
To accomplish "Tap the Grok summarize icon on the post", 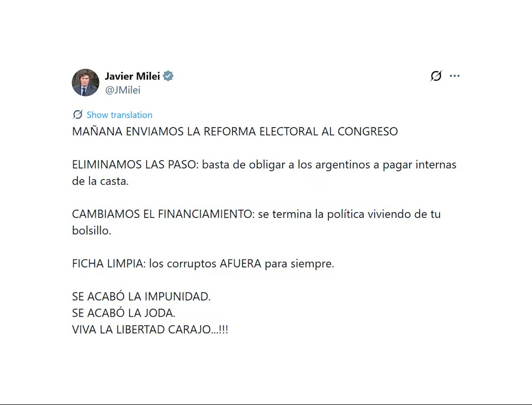I will pos(435,76).
